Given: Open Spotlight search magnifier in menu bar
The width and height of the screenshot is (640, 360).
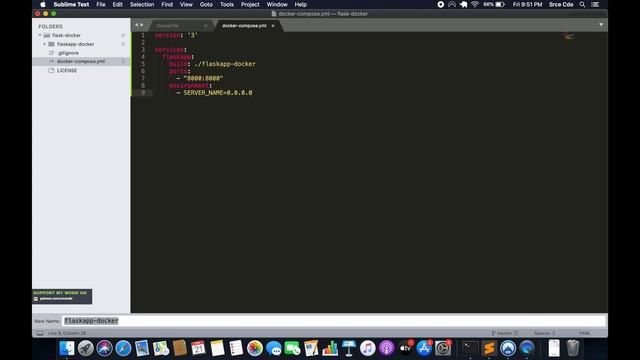Looking at the screenshot, I should 582,4.
